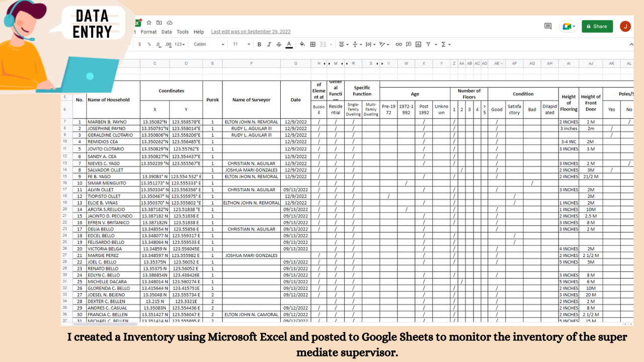Expand hidden columns after column H

coord(325,63)
